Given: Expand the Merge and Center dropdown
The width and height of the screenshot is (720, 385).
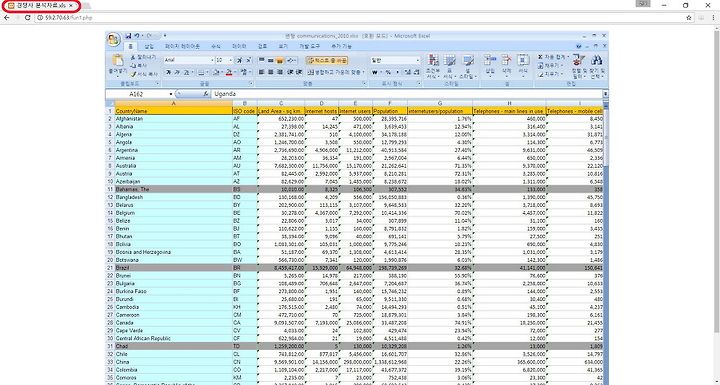Looking at the screenshot, I should pos(364,72).
